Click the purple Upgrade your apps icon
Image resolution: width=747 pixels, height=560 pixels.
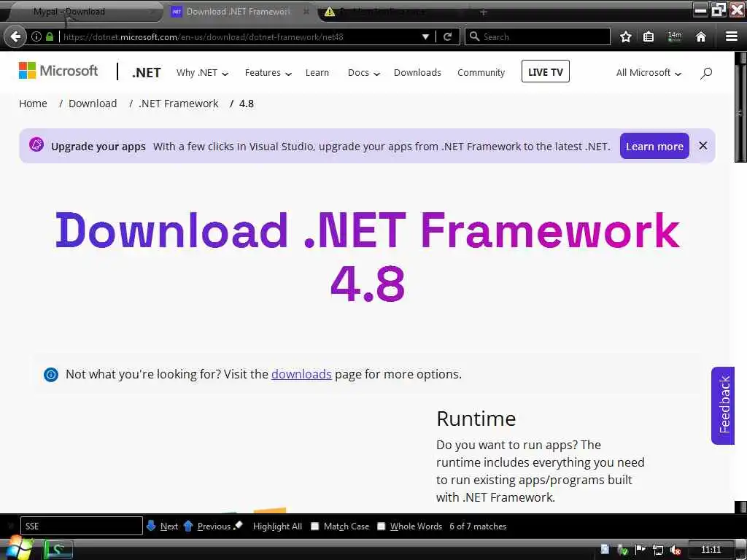pos(36,144)
